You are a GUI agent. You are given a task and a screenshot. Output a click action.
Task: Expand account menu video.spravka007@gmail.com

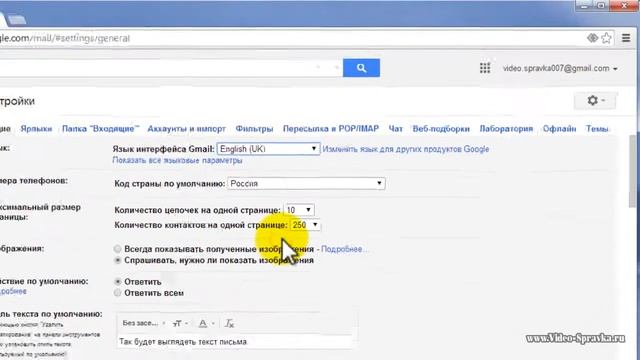coord(560,69)
